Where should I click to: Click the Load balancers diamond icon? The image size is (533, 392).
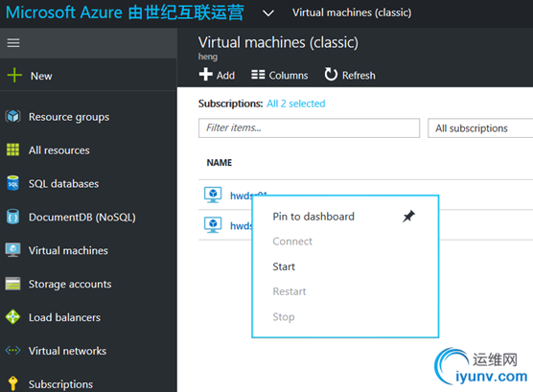pyautogui.click(x=12, y=317)
